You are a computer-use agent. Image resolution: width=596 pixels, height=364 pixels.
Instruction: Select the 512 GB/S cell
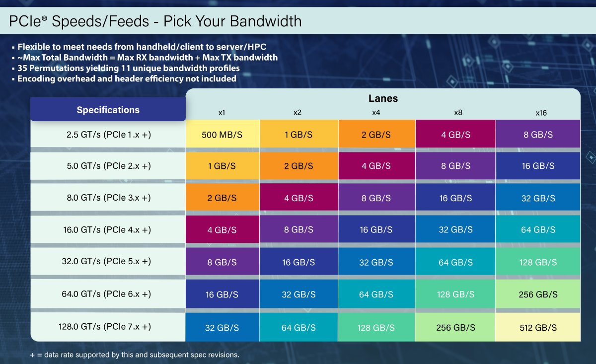click(x=538, y=328)
